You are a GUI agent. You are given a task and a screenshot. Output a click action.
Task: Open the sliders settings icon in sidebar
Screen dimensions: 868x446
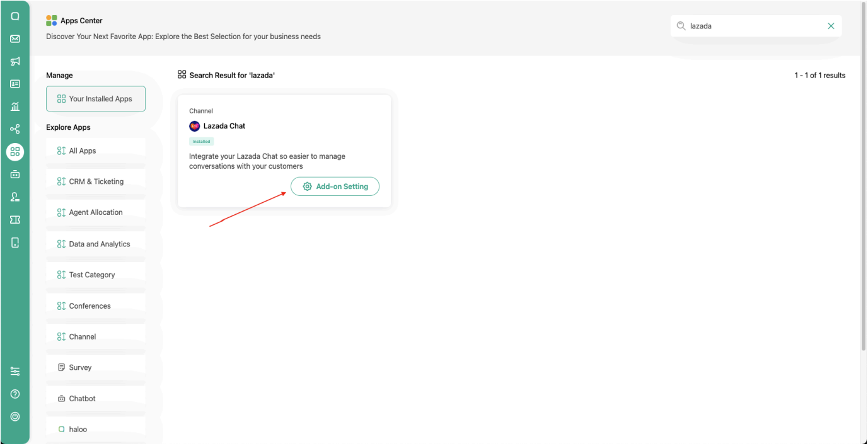(x=15, y=372)
